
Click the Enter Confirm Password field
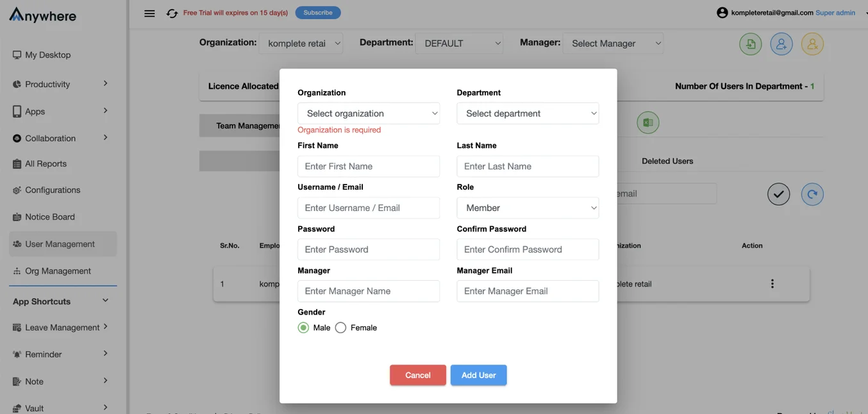(528, 249)
